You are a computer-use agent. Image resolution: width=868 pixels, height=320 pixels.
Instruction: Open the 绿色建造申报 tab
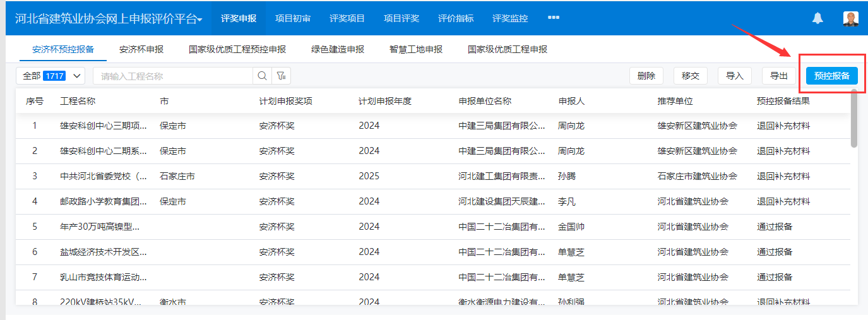pos(338,49)
